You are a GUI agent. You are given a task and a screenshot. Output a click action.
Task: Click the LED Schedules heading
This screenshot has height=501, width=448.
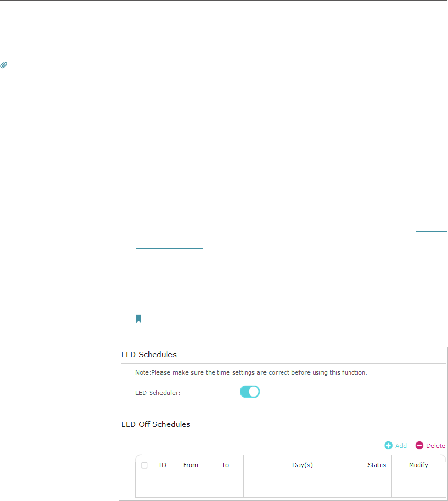tap(149, 355)
